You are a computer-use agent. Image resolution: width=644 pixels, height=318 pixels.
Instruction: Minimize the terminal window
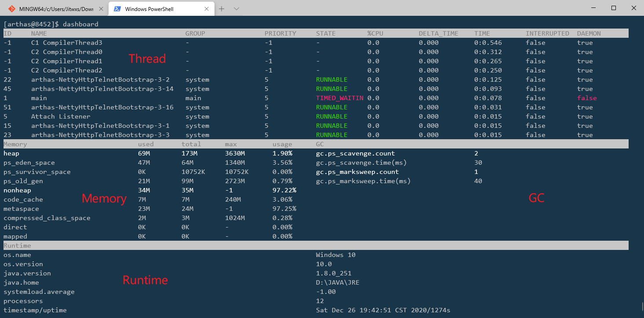(x=593, y=8)
